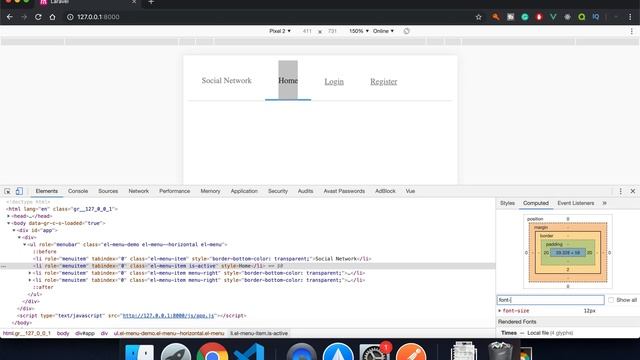Open a new browser tab
This screenshot has height=360, width=640.
click(x=151, y=2)
